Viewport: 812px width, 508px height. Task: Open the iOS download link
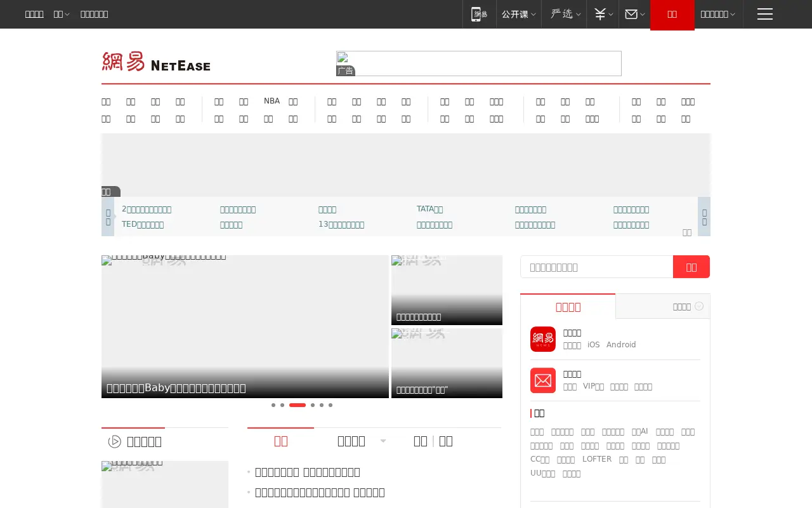pyautogui.click(x=593, y=345)
